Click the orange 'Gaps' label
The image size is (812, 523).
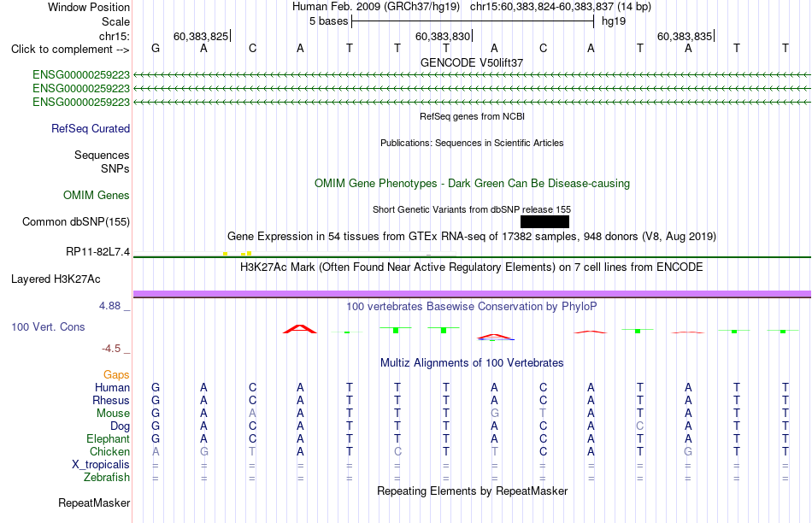(116, 374)
